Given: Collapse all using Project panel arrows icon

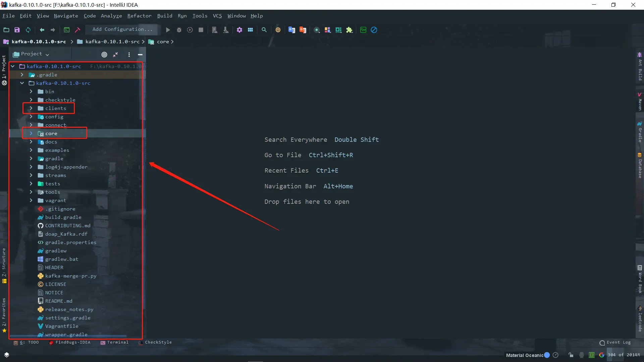Looking at the screenshot, I should pyautogui.click(x=115, y=55).
